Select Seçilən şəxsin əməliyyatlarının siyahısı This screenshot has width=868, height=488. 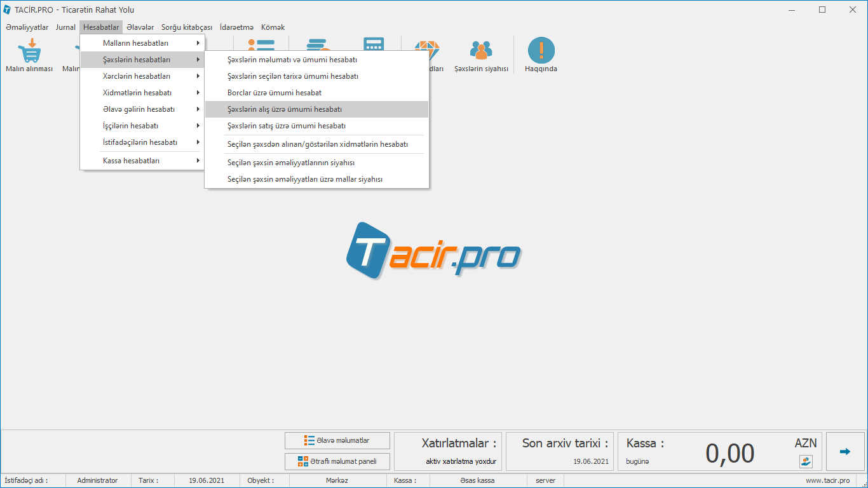click(x=291, y=163)
